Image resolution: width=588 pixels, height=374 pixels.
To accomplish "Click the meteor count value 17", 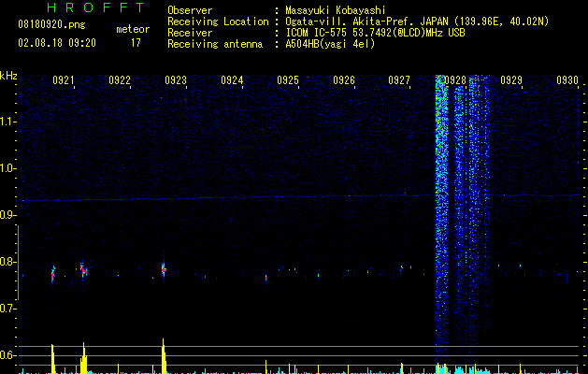I will [136, 43].
